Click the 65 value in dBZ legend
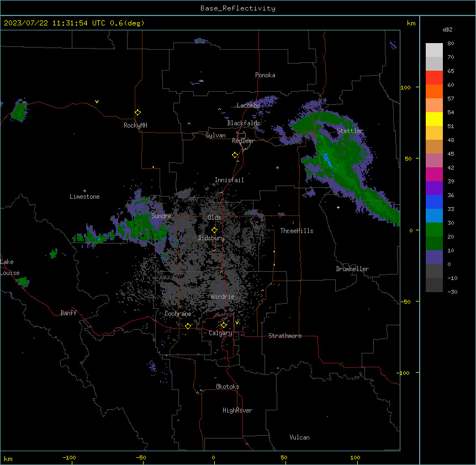Screen dimensions: 476x465 coord(451,71)
